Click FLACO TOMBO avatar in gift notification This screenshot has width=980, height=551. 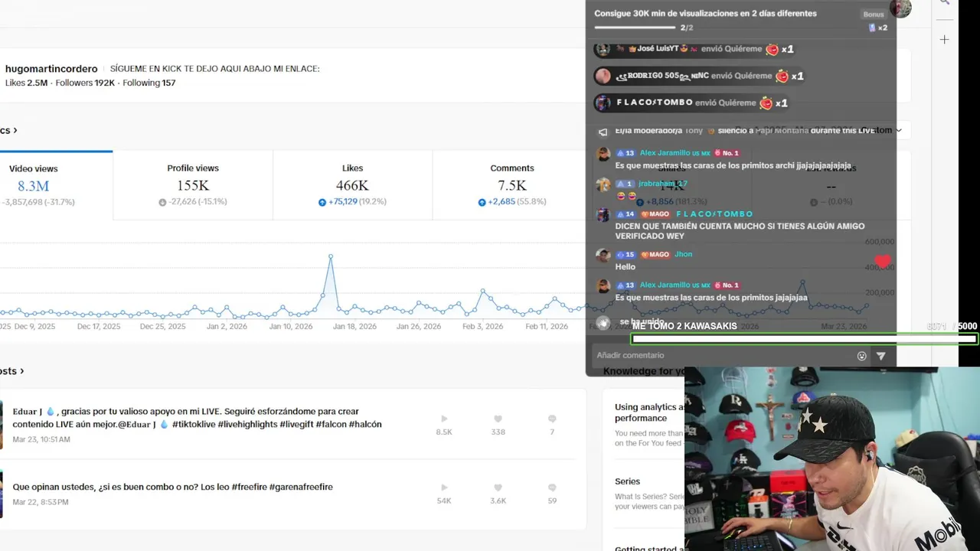pyautogui.click(x=603, y=103)
